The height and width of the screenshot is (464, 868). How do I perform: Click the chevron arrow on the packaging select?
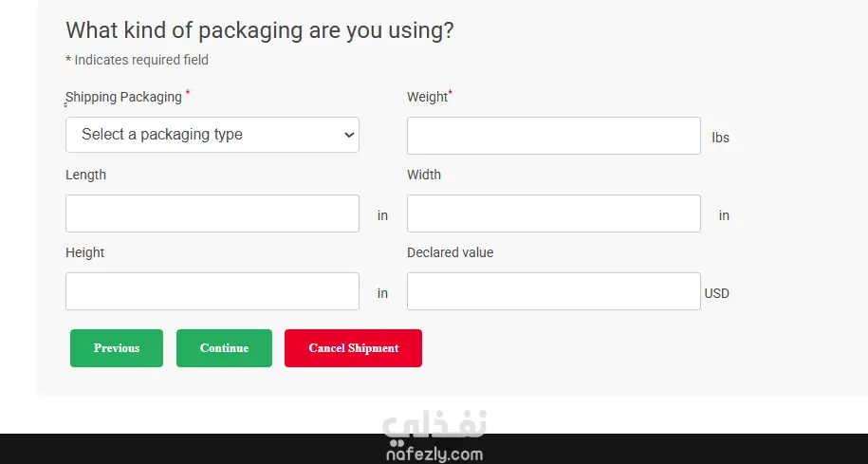(347, 135)
